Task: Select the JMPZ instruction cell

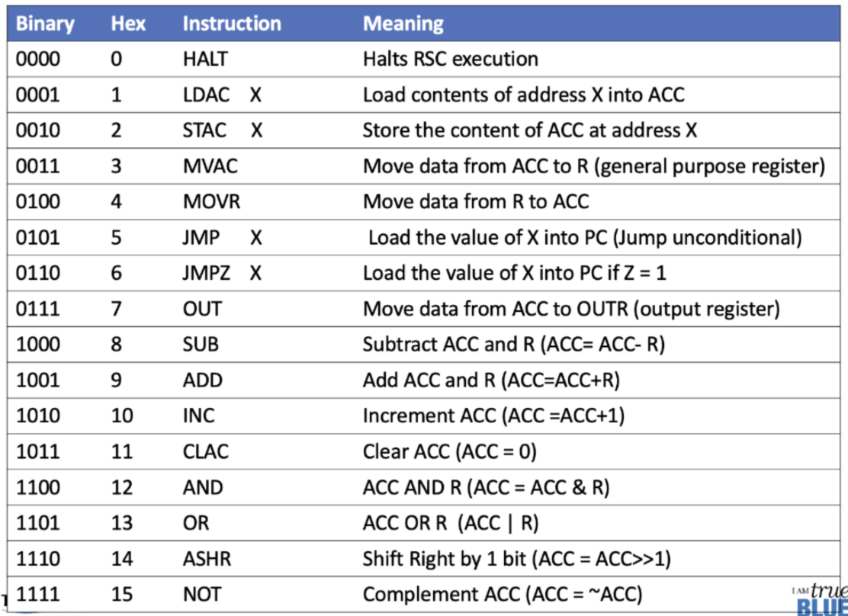Action: (207, 273)
